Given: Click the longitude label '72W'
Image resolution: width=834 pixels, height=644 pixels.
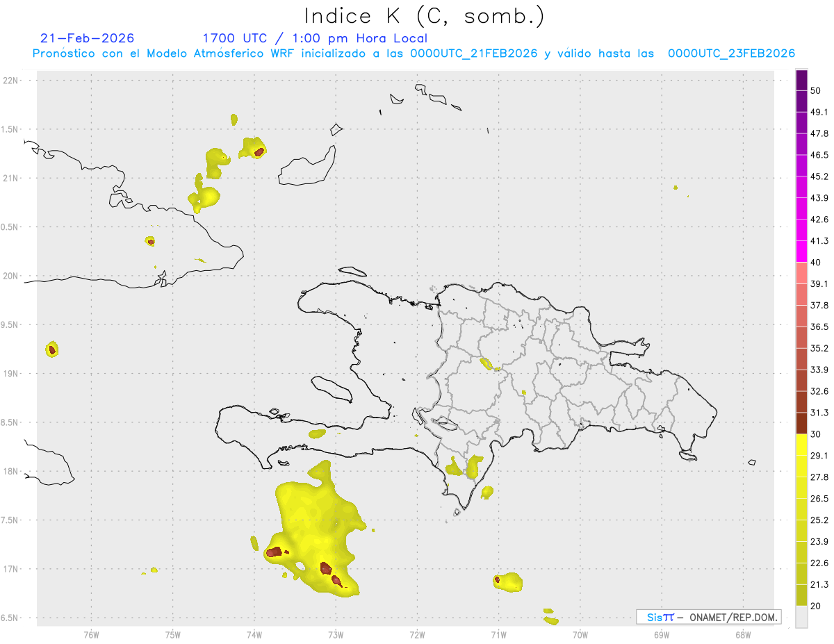Looking at the screenshot, I should pos(417,635).
